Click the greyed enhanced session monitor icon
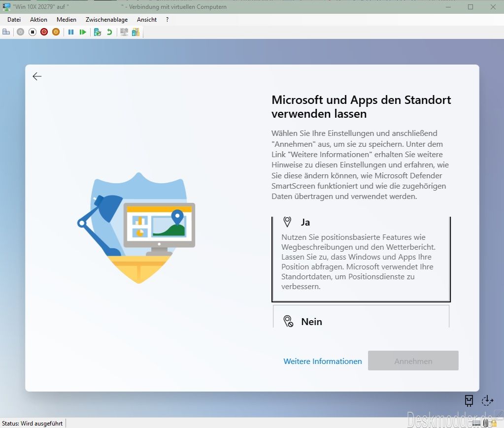Viewport: 504px width, 428px height. (x=124, y=32)
